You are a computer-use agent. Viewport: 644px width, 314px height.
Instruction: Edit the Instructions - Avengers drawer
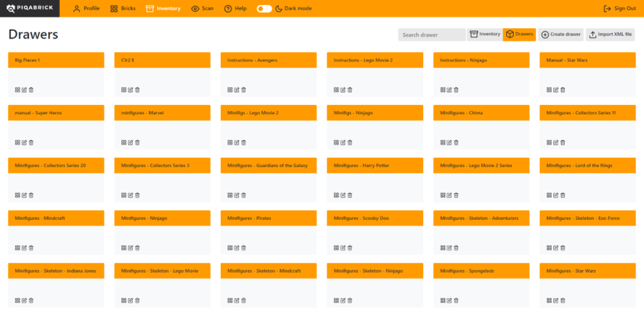236,90
